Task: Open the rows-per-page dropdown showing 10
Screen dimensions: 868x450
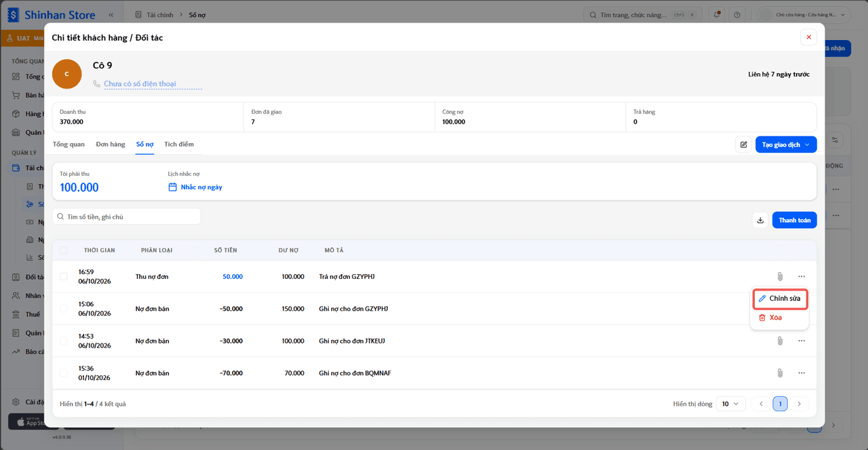Action: [x=730, y=404]
